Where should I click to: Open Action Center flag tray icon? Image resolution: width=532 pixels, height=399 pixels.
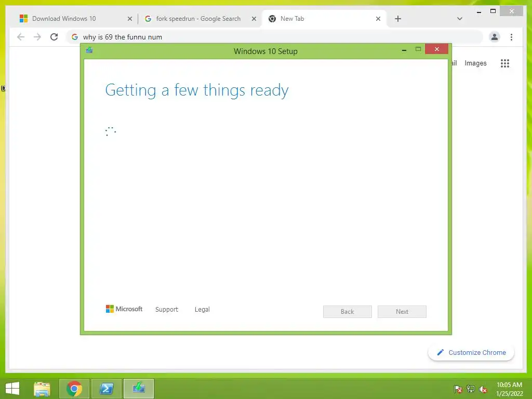[458, 389]
